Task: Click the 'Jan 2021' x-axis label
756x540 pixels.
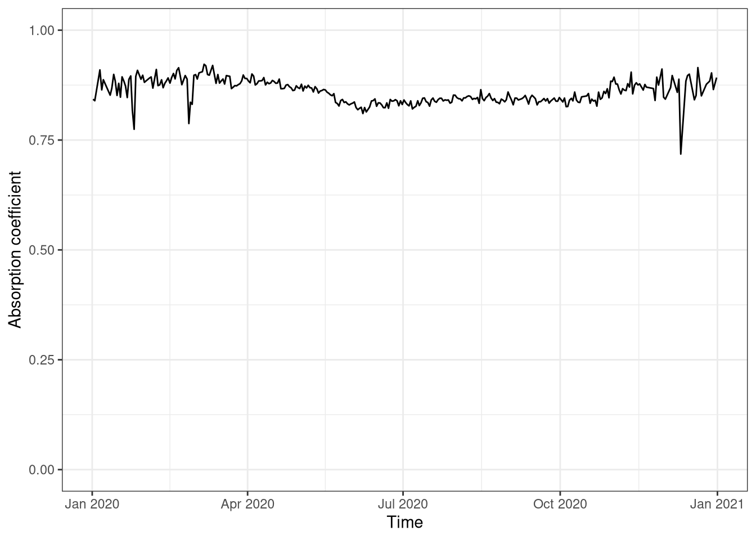Action: pyautogui.click(x=717, y=504)
